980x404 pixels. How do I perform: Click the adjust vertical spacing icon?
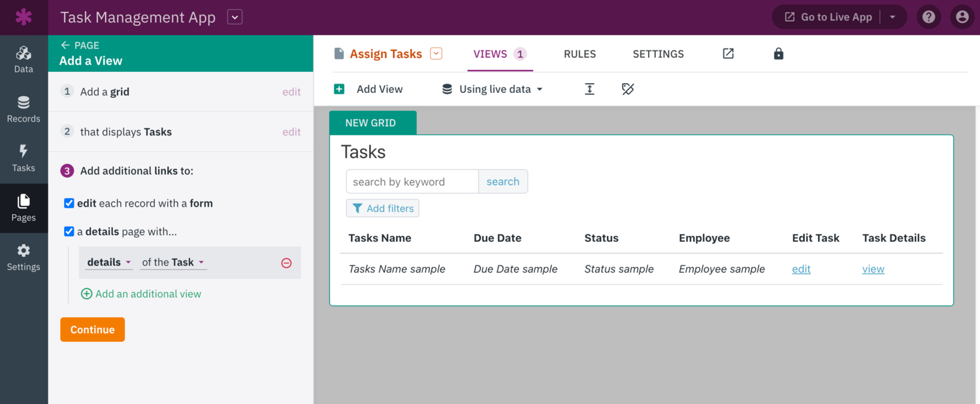click(x=589, y=88)
